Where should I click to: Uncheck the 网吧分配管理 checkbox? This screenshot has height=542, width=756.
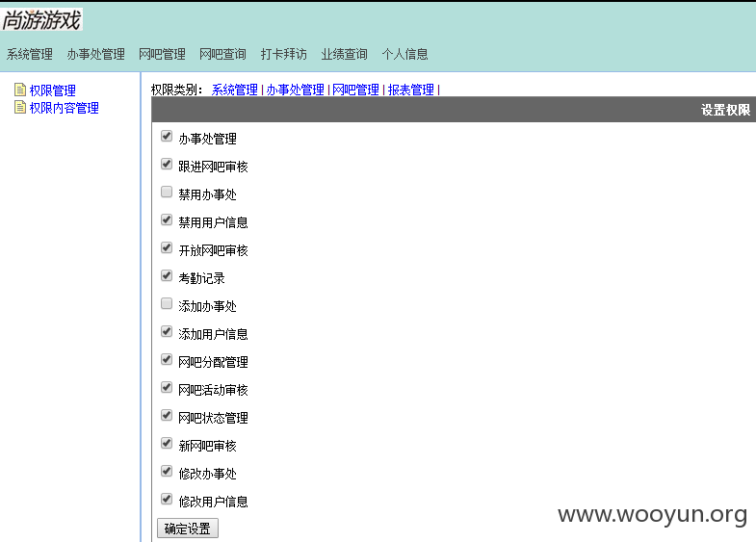(167, 359)
